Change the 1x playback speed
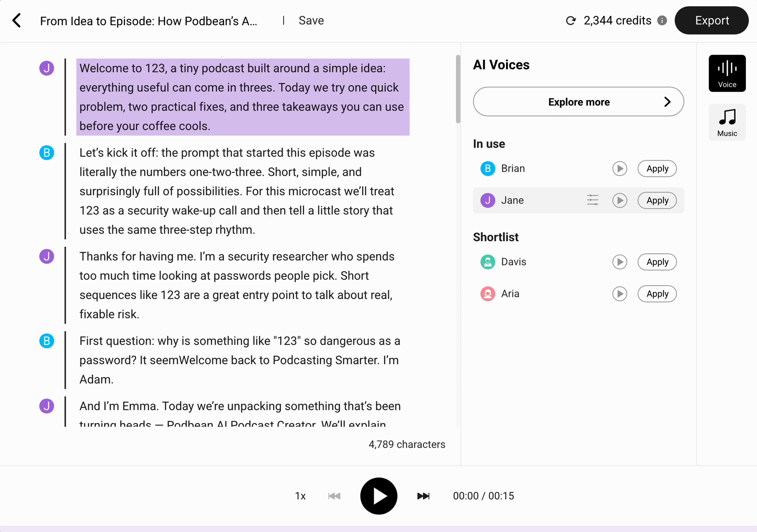Image resolution: width=757 pixels, height=532 pixels. [300, 496]
